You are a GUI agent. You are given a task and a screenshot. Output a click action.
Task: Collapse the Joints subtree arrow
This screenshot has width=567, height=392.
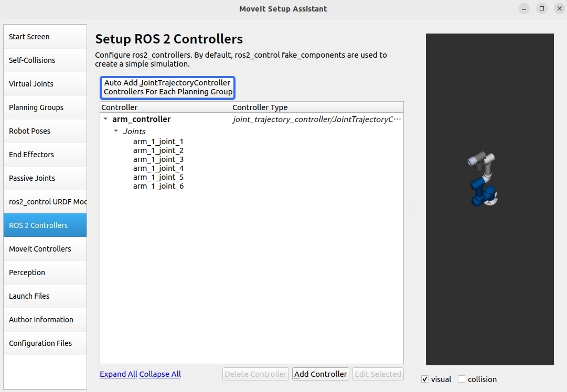(x=116, y=131)
